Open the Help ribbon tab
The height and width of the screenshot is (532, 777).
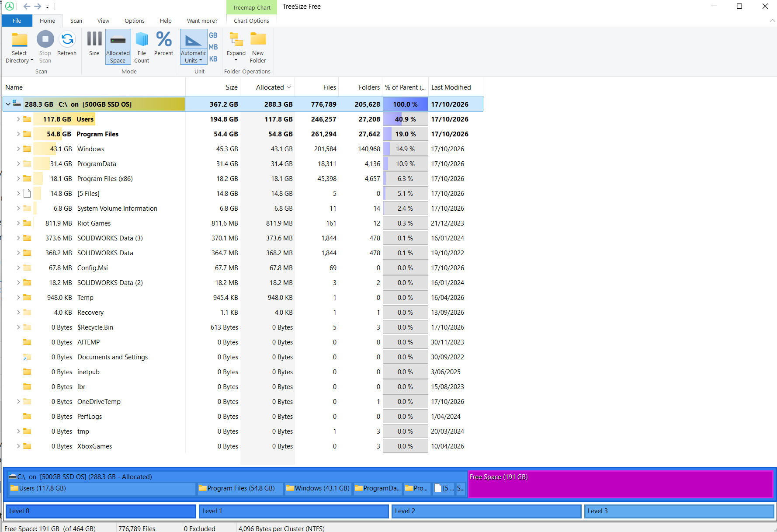click(x=166, y=21)
